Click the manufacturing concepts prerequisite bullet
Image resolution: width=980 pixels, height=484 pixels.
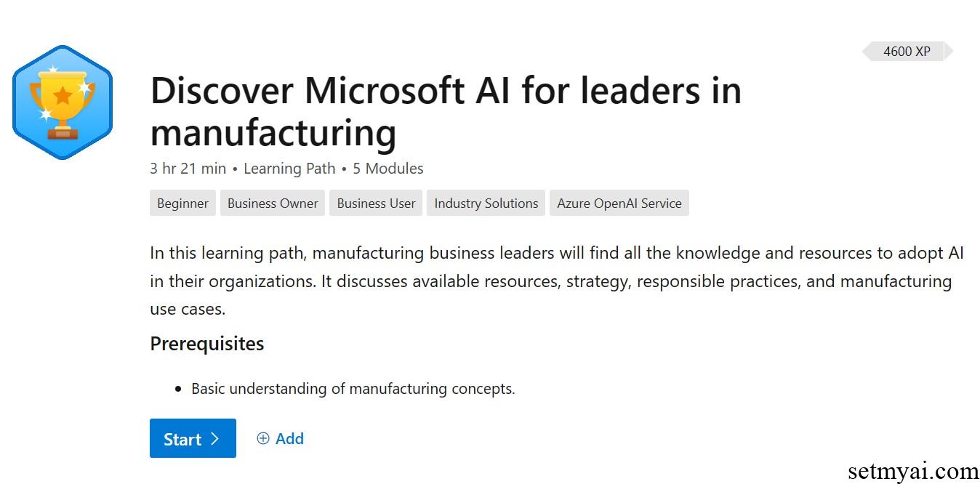(353, 389)
